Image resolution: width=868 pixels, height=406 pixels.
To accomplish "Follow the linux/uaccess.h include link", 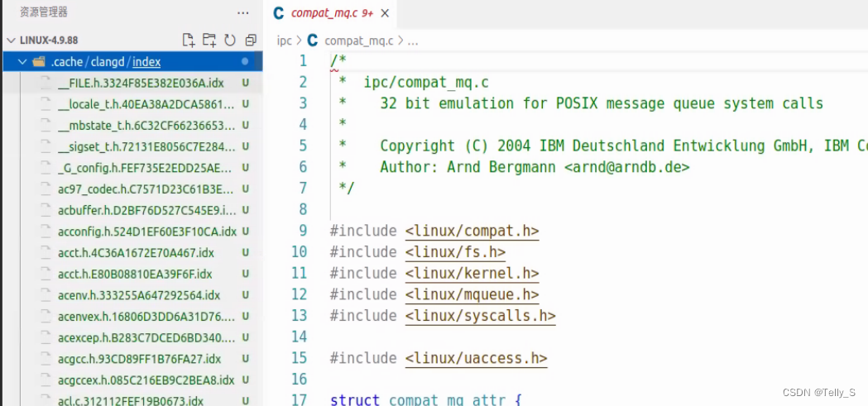I will (x=476, y=358).
